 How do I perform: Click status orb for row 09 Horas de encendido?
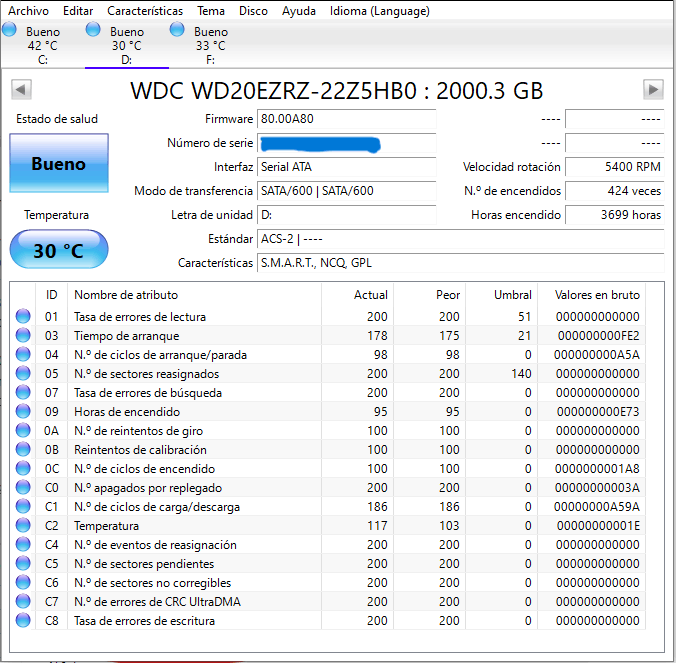click(x=23, y=411)
